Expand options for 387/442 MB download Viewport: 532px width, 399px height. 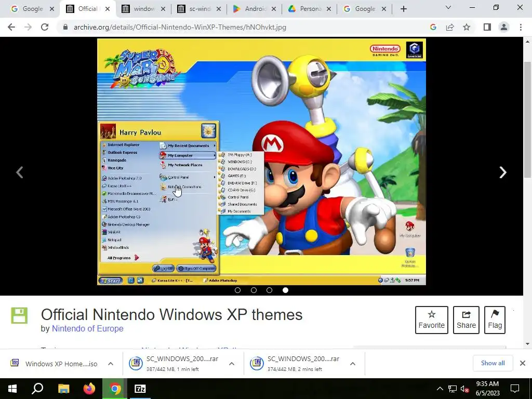[x=232, y=364]
